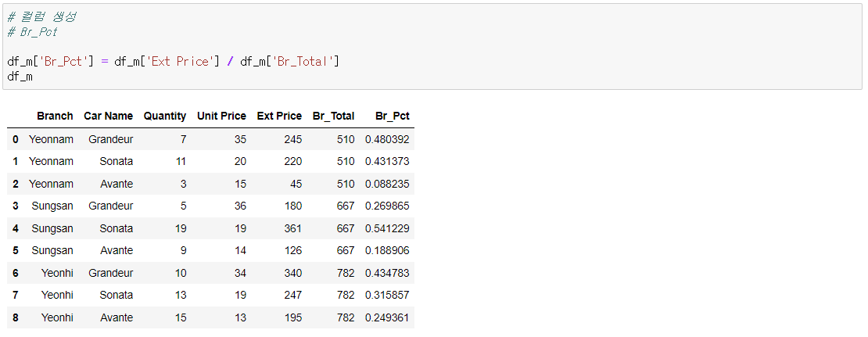
Task: Click Unit Price value 34
Action: tap(240, 274)
